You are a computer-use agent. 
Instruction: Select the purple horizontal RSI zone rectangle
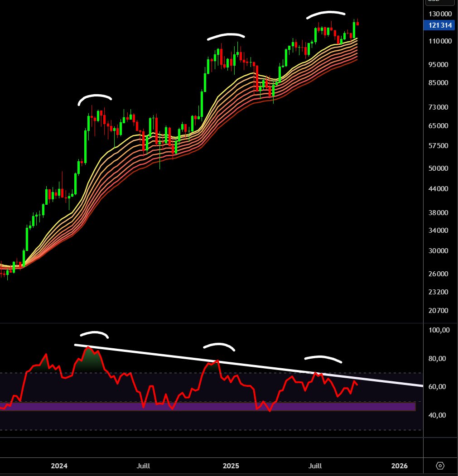[x=208, y=407]
